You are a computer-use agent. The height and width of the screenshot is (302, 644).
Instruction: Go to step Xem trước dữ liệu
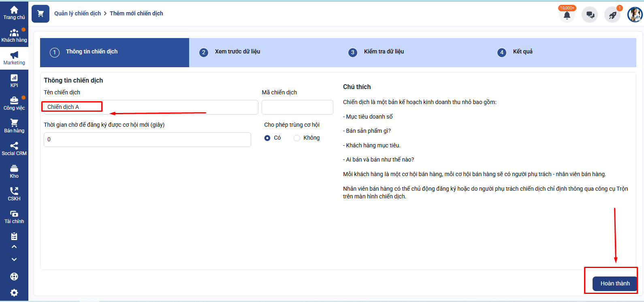[x=237, y=52]
